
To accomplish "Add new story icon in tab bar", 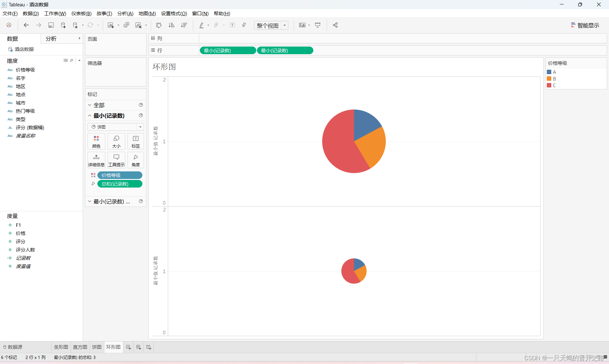I will click(x=149, y=348).
